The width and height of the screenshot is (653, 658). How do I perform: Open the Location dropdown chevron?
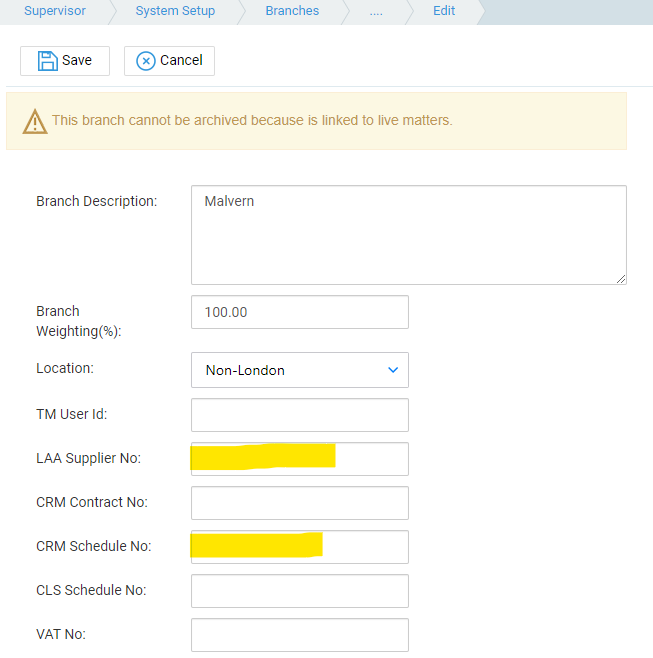point(393,370)
